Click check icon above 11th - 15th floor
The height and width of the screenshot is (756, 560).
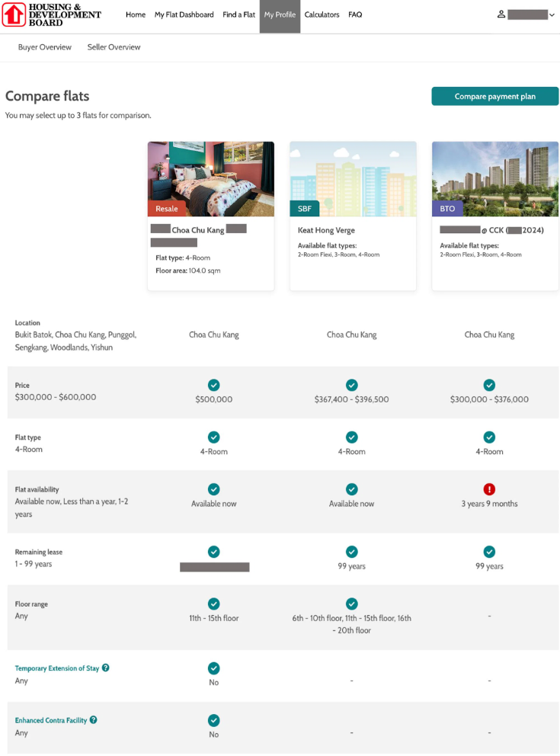[x=214, y=604]
